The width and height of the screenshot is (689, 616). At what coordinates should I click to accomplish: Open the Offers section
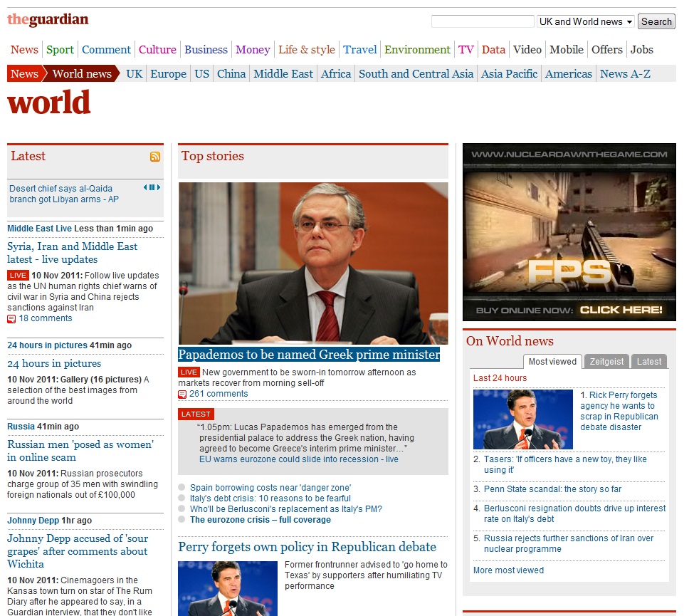(607, 50)
